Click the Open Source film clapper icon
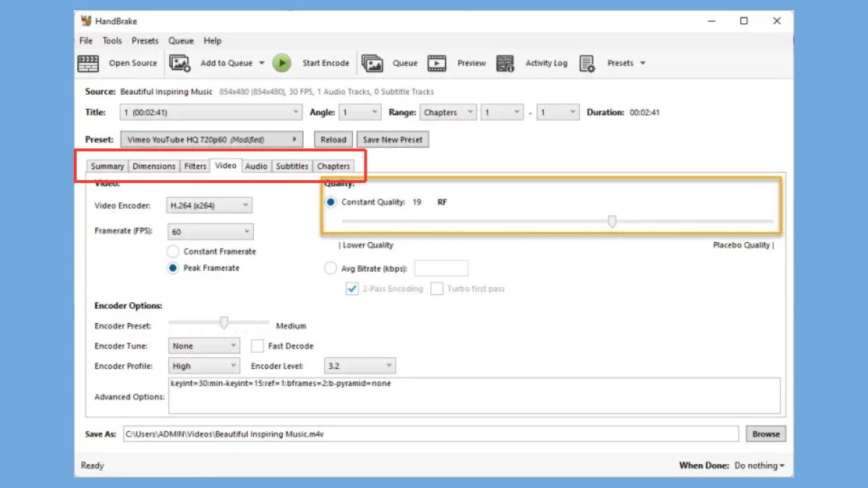The width and height of the screenshot is (868, 488). point(88,64)
